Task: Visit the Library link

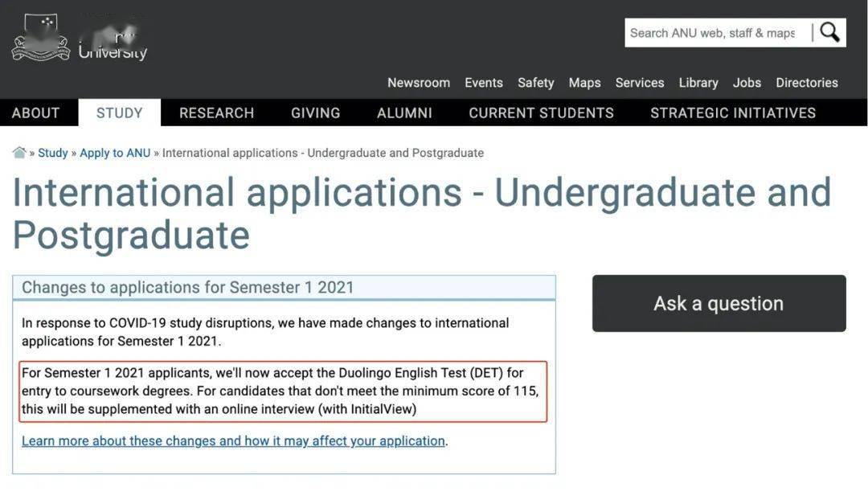Action: point(698,83)
